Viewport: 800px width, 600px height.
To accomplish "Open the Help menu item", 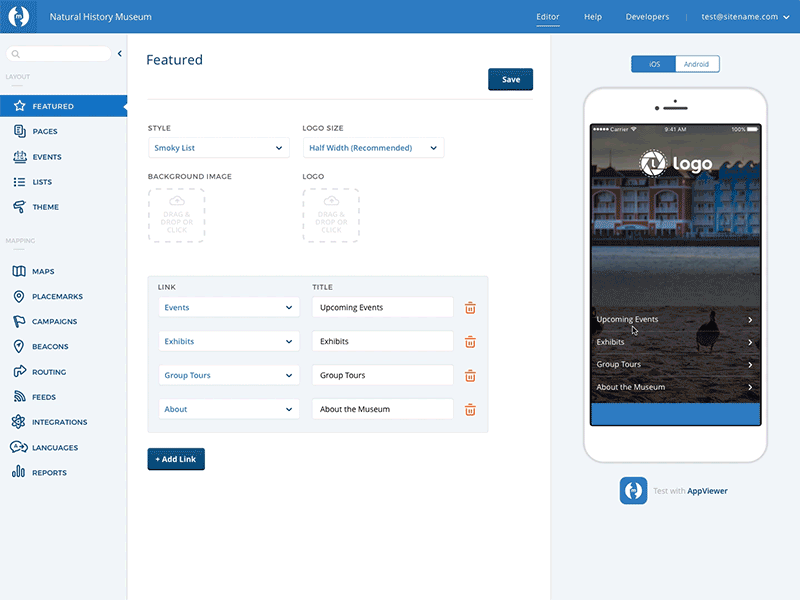I will (x=592, y=17).
